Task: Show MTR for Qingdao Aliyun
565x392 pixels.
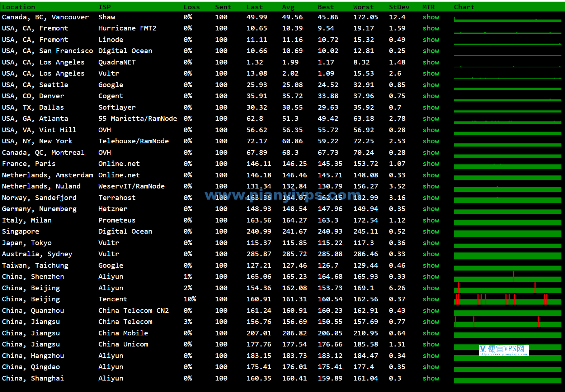Action: pyautogui.click(x=430, y=367)
